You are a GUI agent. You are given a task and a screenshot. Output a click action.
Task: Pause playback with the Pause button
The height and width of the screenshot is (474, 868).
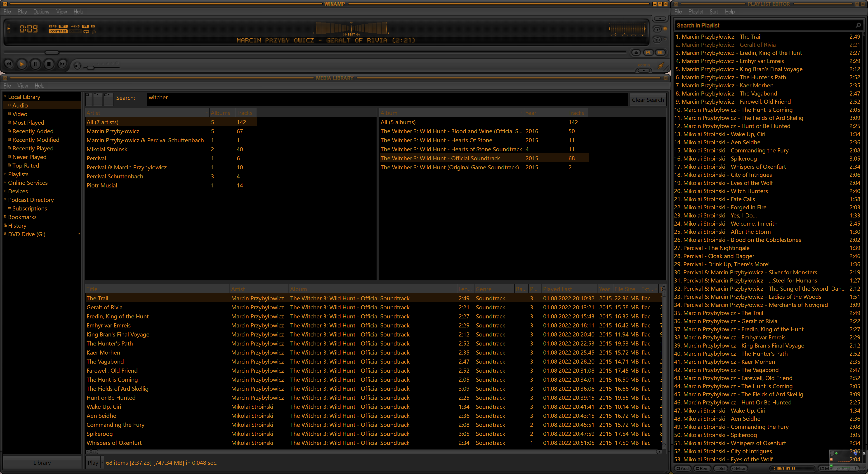pyautogui.click(x=35, y=64)
